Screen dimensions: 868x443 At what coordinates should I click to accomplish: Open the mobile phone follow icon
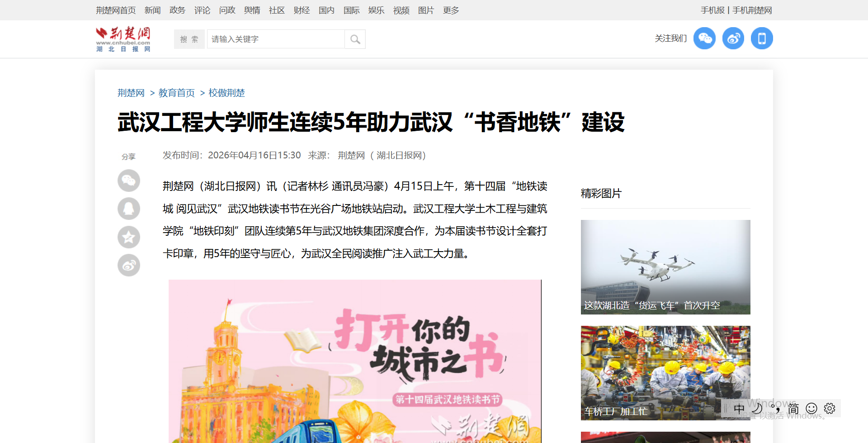762,38
